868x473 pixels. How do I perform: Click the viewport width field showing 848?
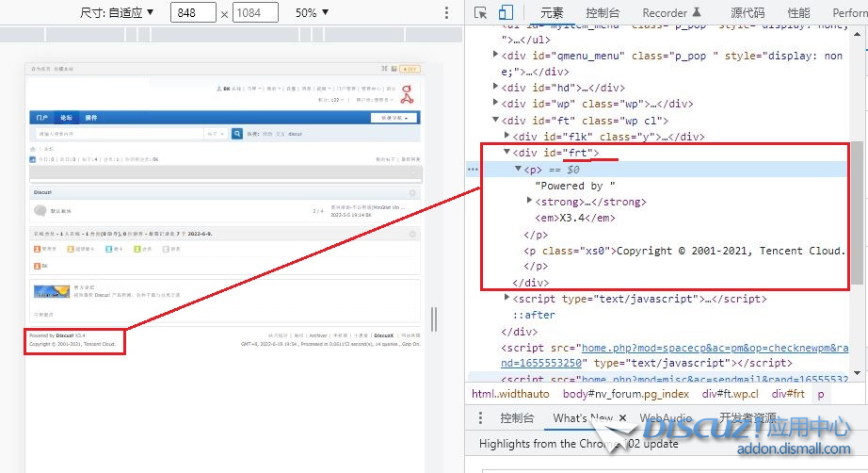(193, 13)
